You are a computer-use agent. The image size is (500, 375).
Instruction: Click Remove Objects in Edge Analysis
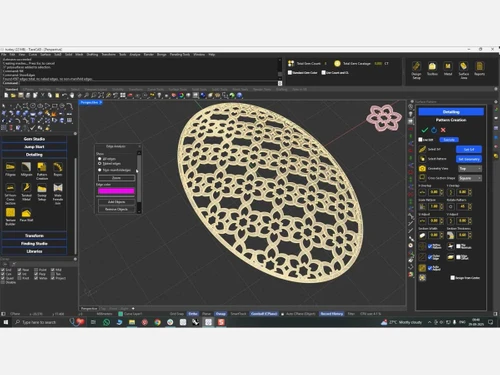point(116,209)
